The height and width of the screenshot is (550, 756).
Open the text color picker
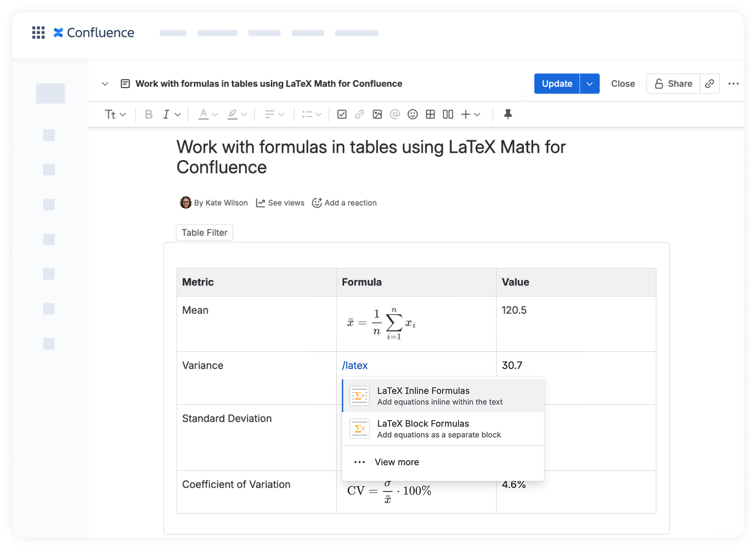[x=207, y=114]
